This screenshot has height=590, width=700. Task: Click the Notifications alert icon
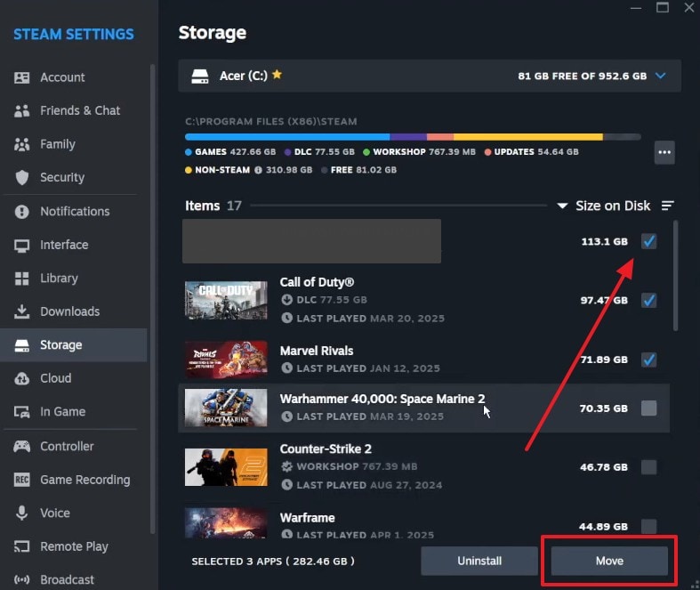click(22, 211)
